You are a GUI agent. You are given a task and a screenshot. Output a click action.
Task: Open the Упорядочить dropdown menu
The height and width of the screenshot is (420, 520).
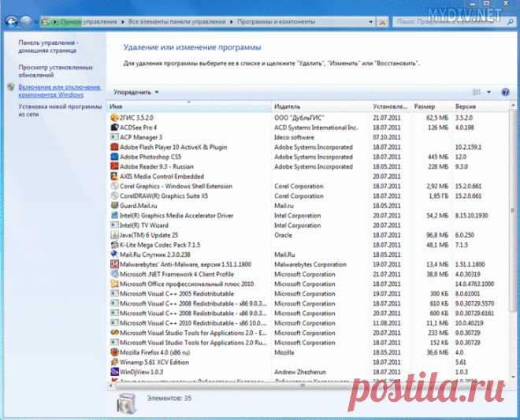(x=136, y=92)
